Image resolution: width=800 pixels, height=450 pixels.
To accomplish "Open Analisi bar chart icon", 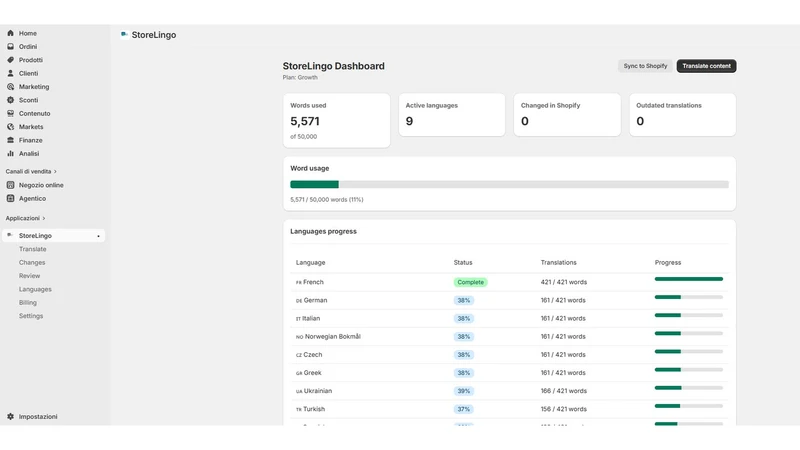I will pos(10,154).
